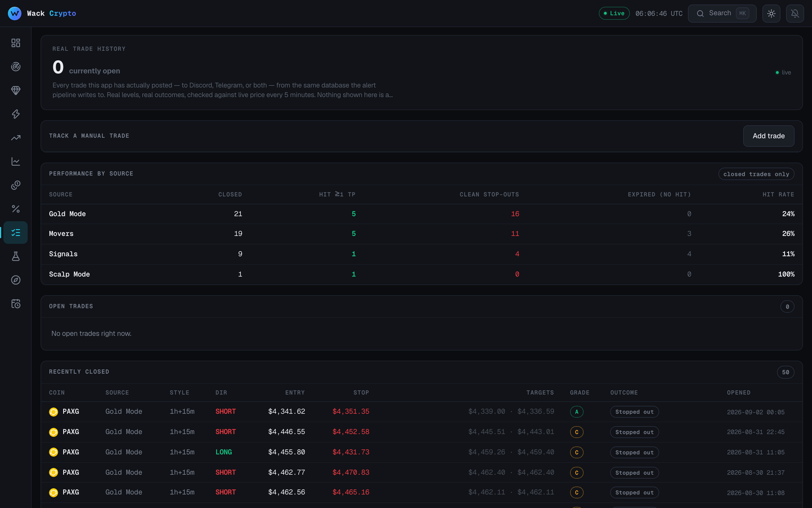Open the active checklist sidebar icon
This screenshot has height=508, width=812.
point(16,233)
